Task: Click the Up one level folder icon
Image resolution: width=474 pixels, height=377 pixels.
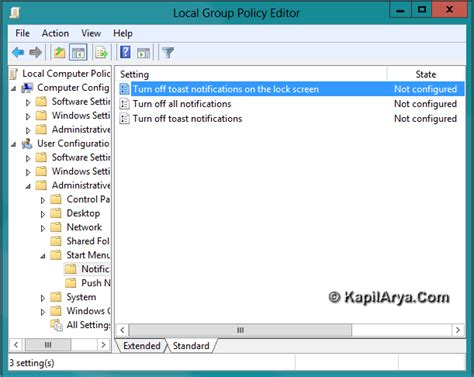Action: [x=60, y=53]
